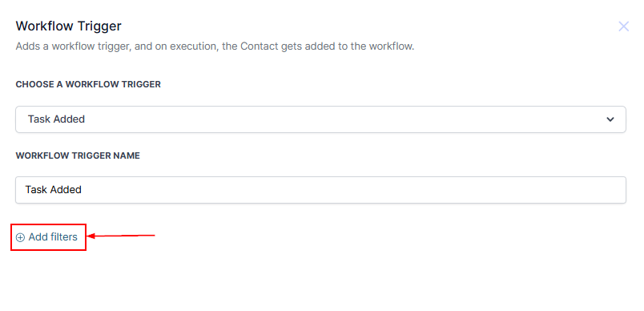Expand the chevron arrow in the trigger dropdown
This screenshot has width=644, height=311.
click(610, 119)
